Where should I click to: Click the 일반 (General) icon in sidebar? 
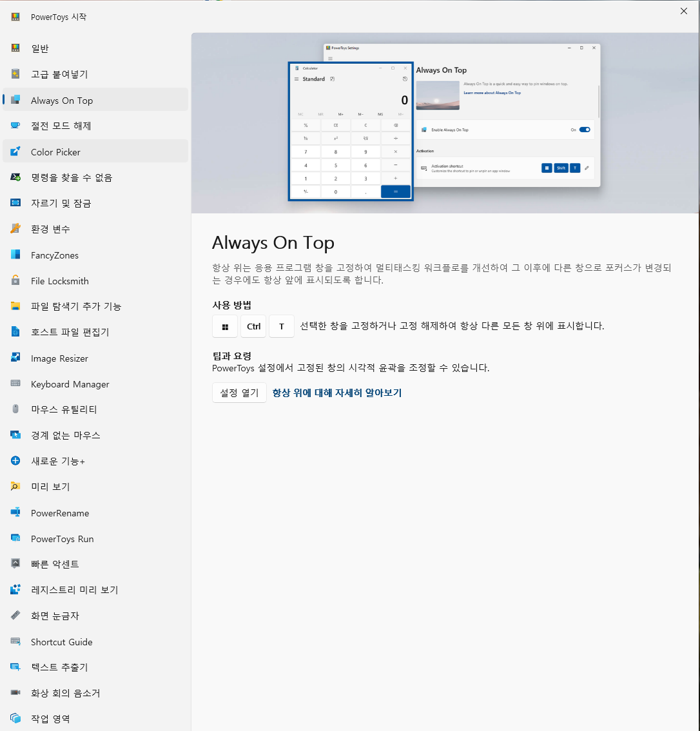(15, 48)
